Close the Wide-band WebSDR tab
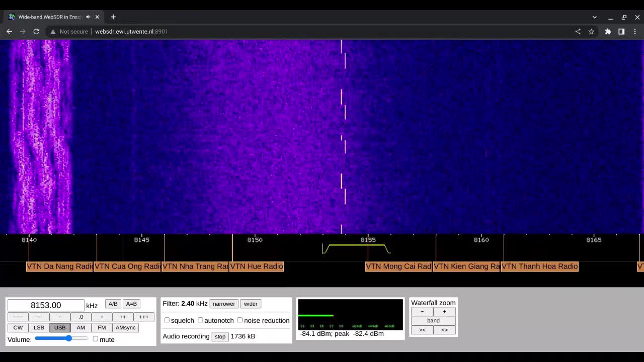 (x=97, y=17)
